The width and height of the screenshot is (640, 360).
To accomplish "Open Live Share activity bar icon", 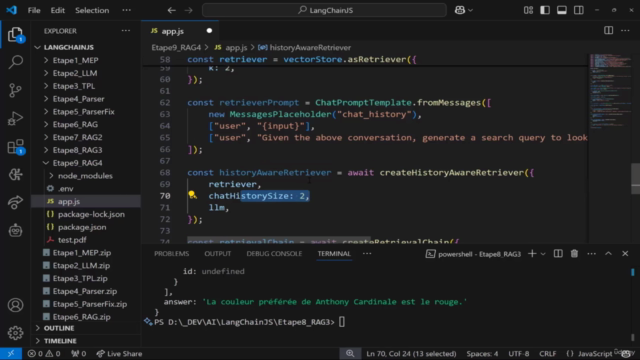I will [x=16, y=202].
